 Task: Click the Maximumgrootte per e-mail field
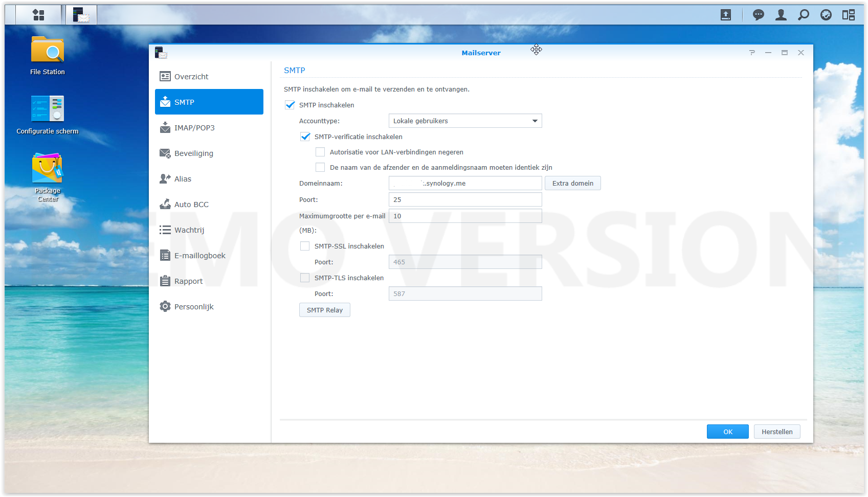465,216
